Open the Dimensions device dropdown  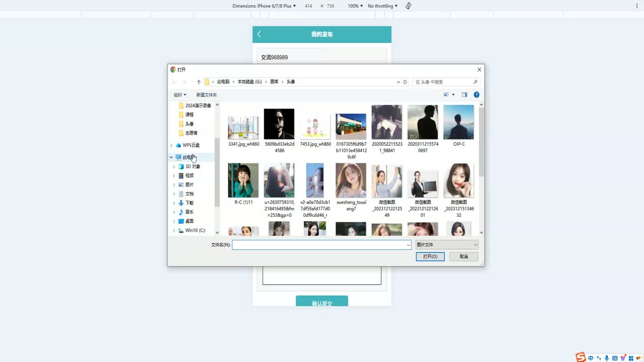(x=264, y=6)
